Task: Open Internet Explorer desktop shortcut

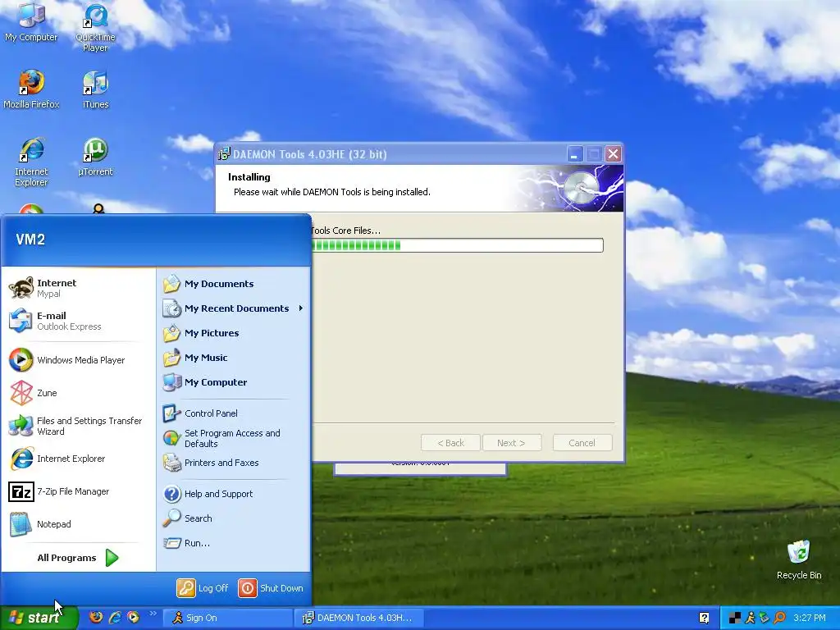Action: (x=31, y=162)
